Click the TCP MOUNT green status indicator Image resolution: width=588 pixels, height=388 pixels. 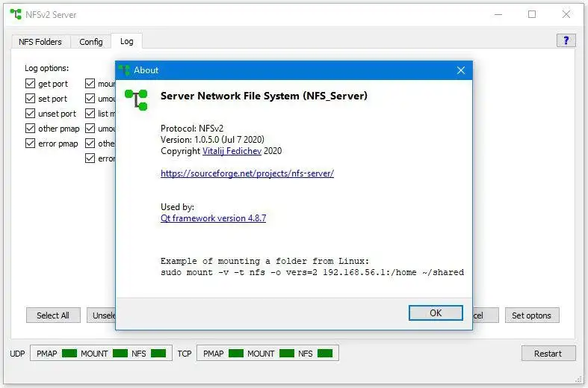coord(287,354)
